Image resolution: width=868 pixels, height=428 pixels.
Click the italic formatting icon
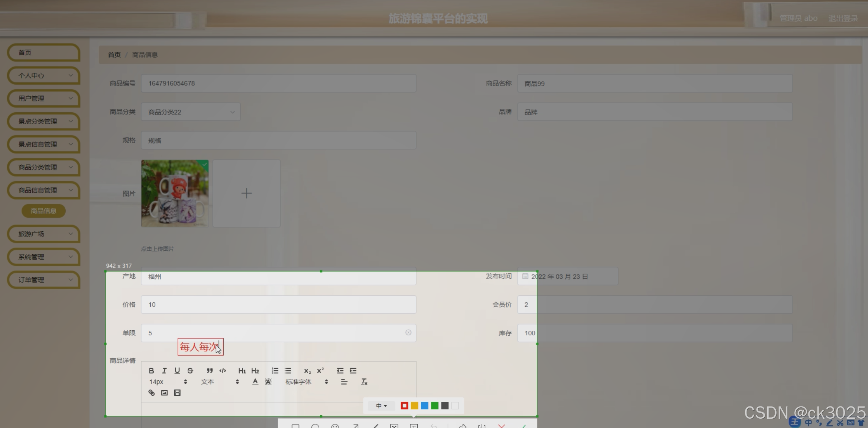(164, 371)
